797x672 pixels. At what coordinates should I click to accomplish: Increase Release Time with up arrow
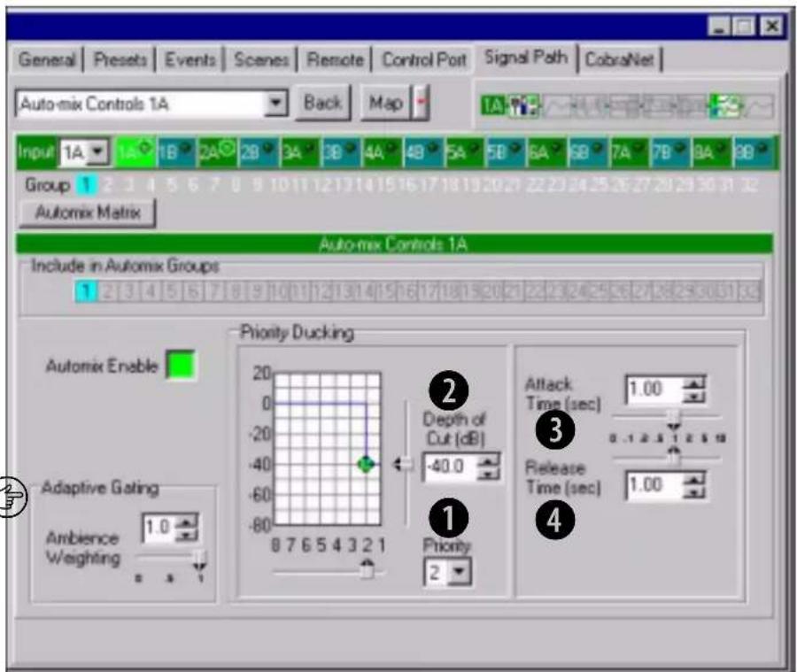pos(694,479)
